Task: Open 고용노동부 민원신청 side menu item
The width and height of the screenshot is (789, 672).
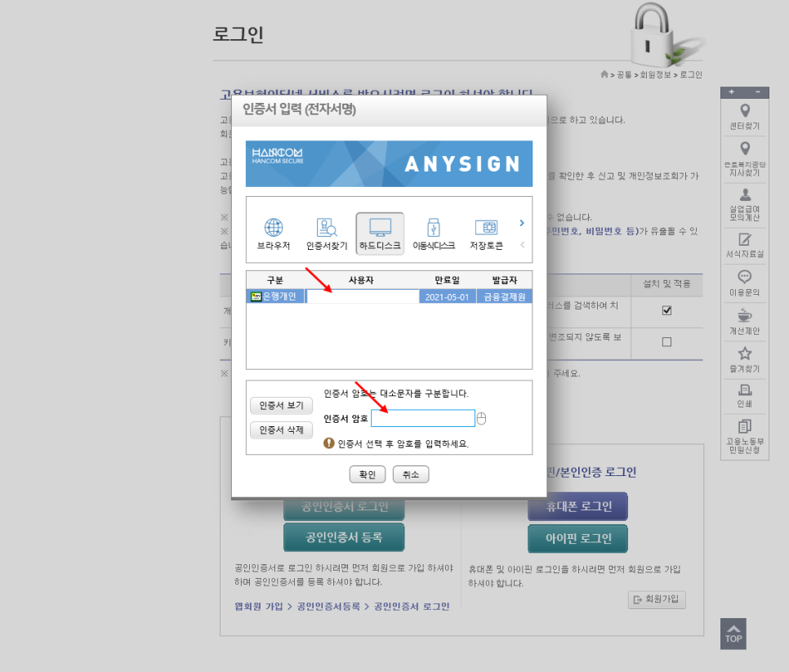Action: pyautogui.click(x=745, y=436)
